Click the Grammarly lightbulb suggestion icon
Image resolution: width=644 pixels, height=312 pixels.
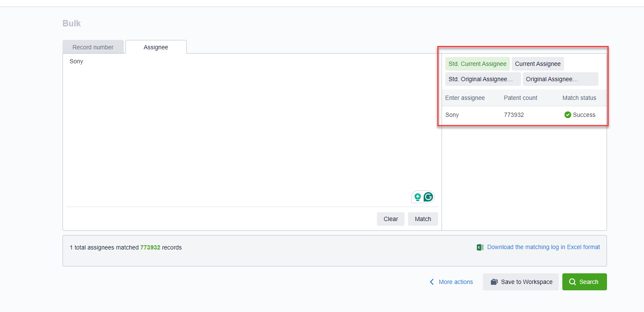(x=418, y=197)
